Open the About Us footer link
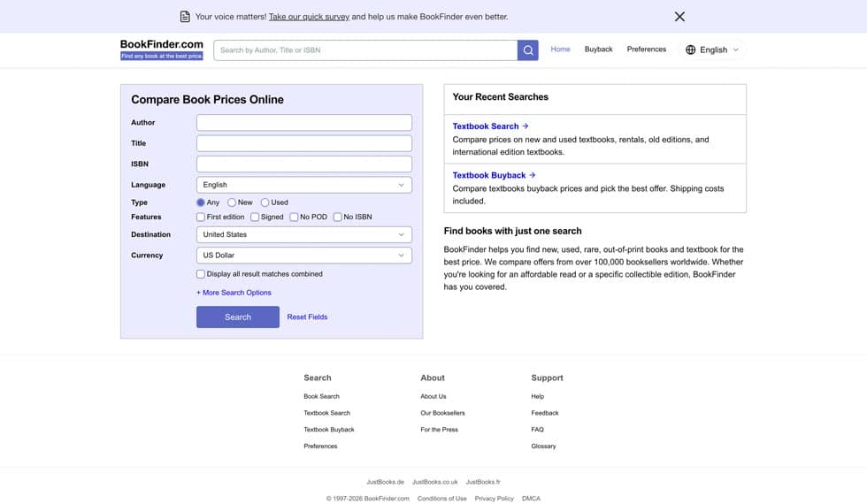This screenshot has height=504, width=867. point(433,397)
